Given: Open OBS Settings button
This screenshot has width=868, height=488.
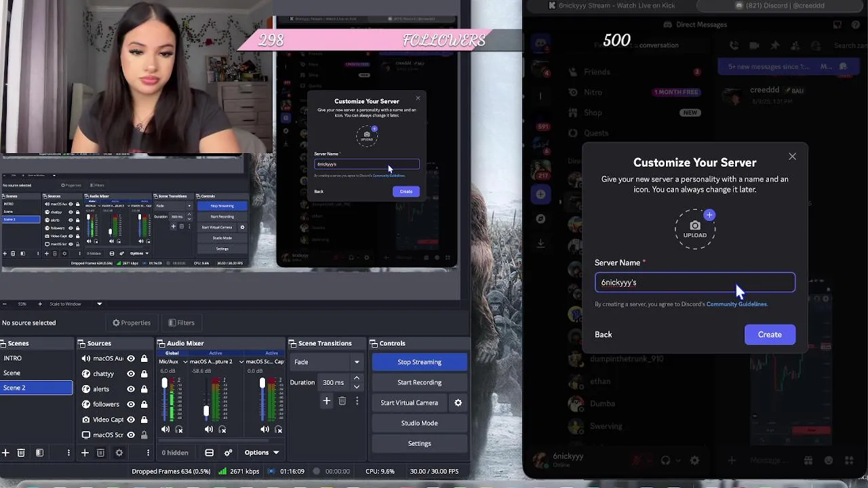Looking at the screenshot, I should point(419,443).
